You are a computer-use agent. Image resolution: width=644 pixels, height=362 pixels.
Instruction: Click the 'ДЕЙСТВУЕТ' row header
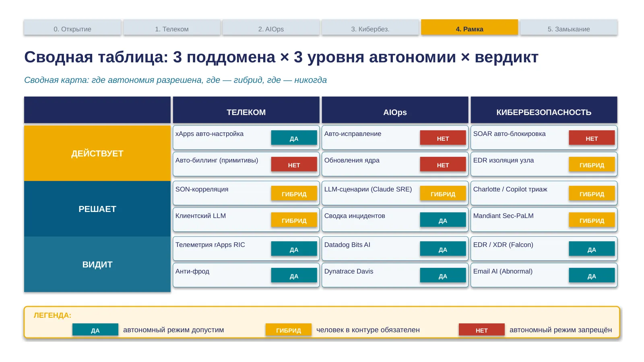pyautogui.click(x=97, y=153)
